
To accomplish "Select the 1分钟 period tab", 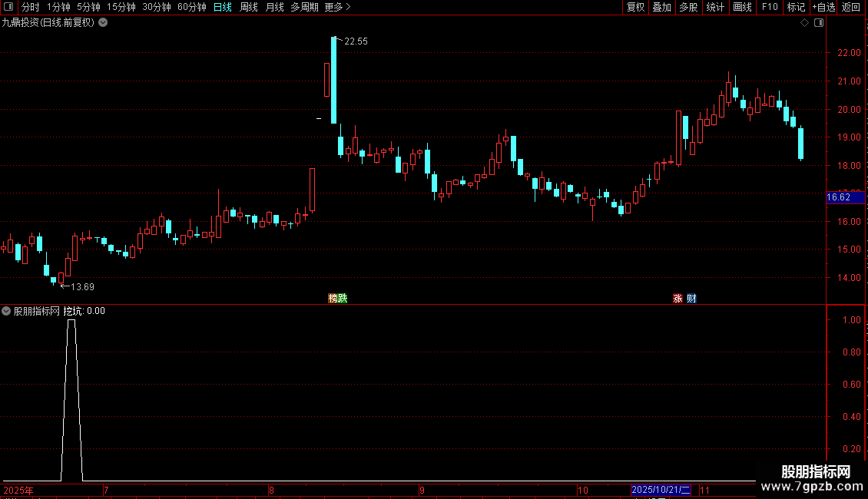I will click(58, 7).
